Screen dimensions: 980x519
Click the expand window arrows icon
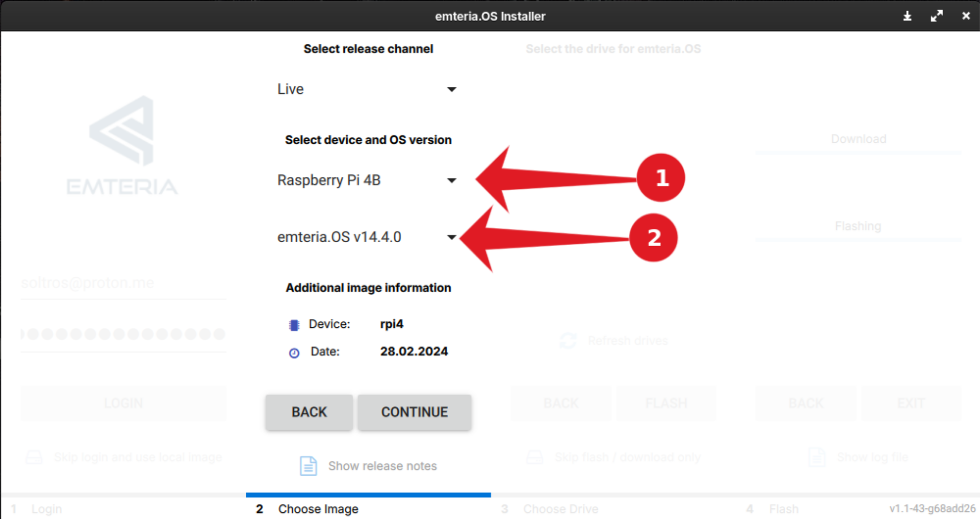point(936,16)
